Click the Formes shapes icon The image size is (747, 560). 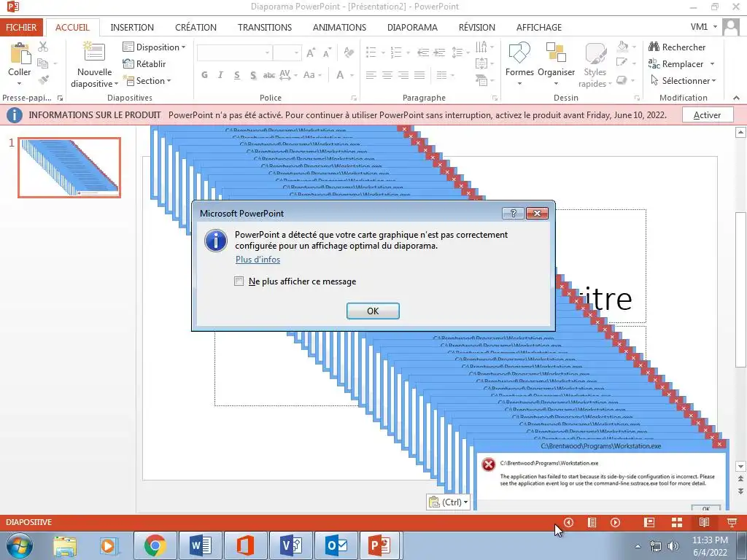tap(519, 52)
